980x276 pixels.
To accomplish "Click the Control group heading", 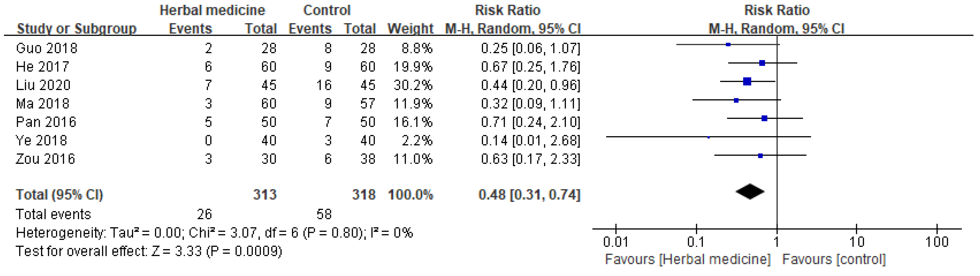I will [327, 10].
